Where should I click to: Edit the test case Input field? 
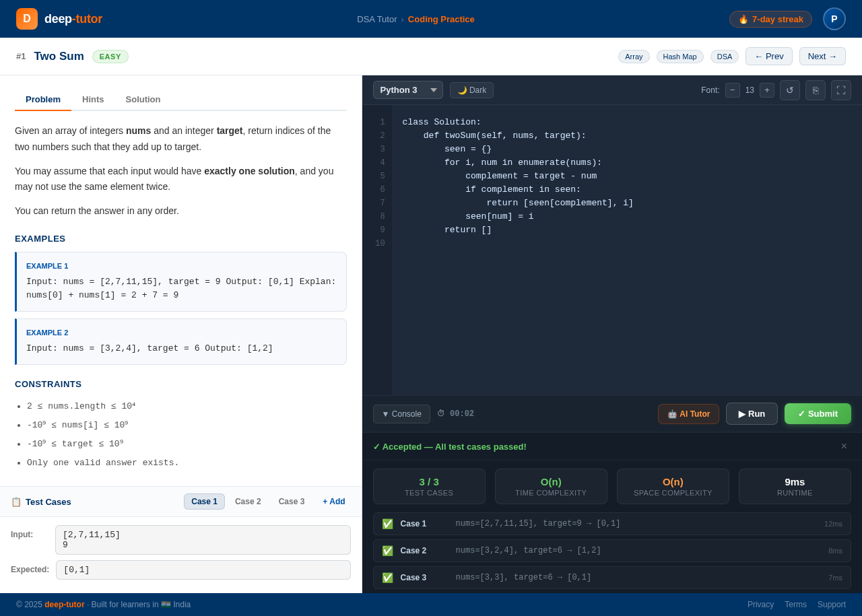coord(203,539)
